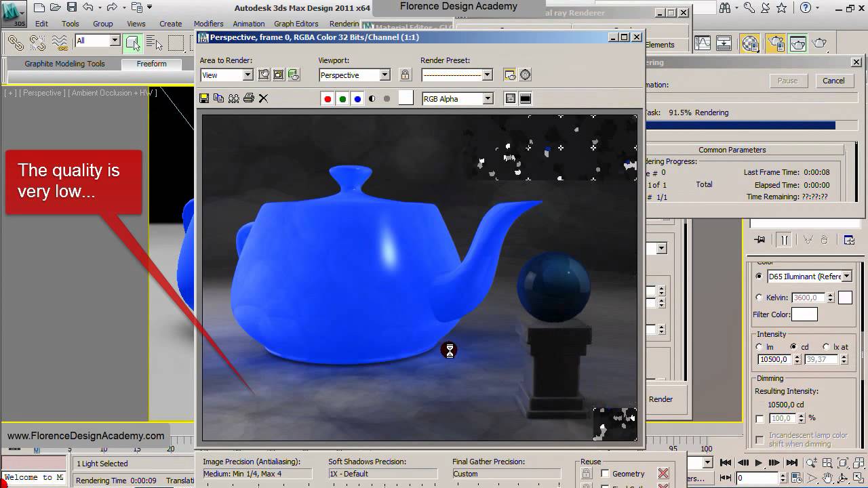Choose the Rectangular Selection Region tool
Viewport: 868px width, 488px height.
176,43
